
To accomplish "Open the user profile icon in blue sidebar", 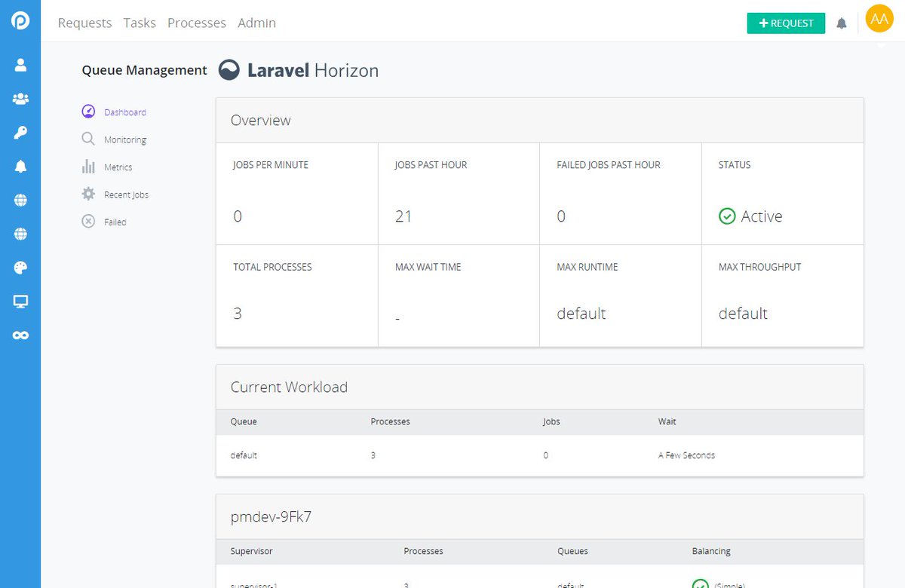I will 20,64.
